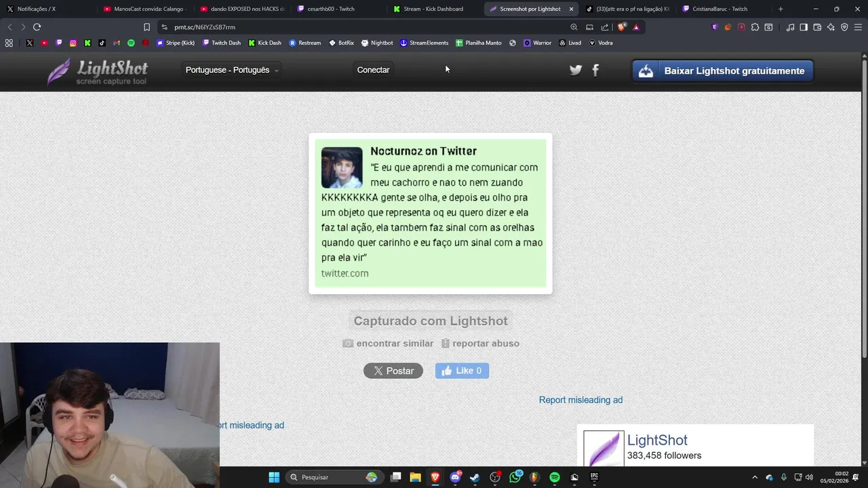Click the Facebook Like button
This screenshot has width=868, height=488.
(x=462, y=371)
